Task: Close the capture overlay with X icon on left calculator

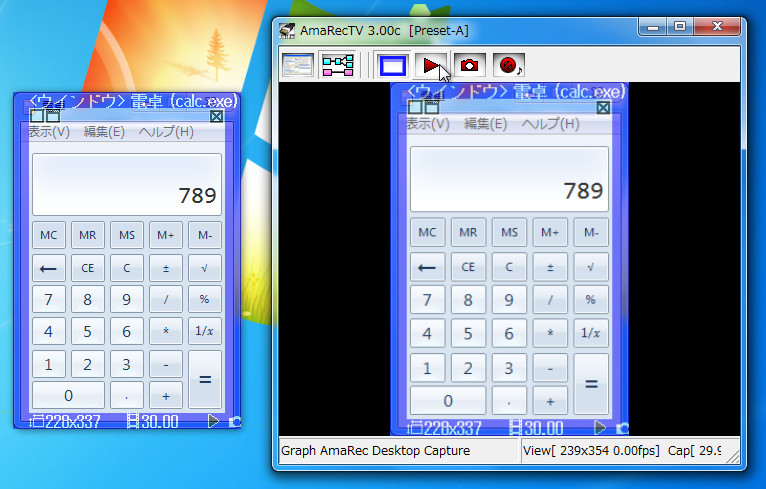Action: 216,116
